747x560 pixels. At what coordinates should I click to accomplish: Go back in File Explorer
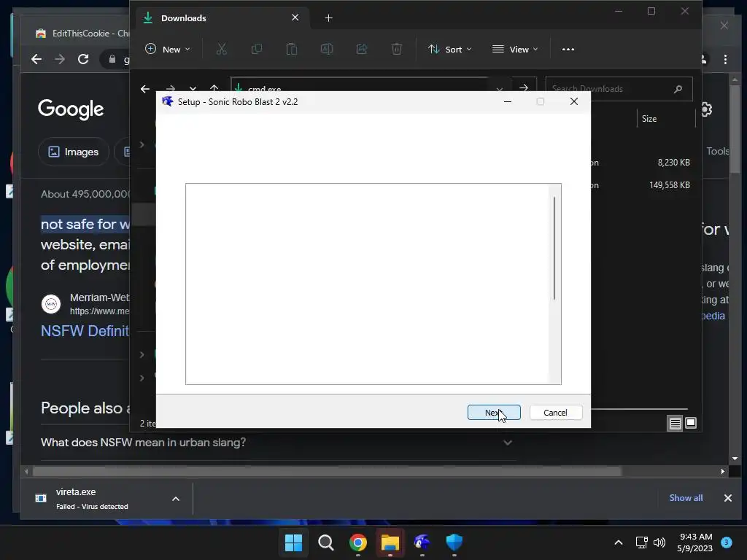pos(145,88)
